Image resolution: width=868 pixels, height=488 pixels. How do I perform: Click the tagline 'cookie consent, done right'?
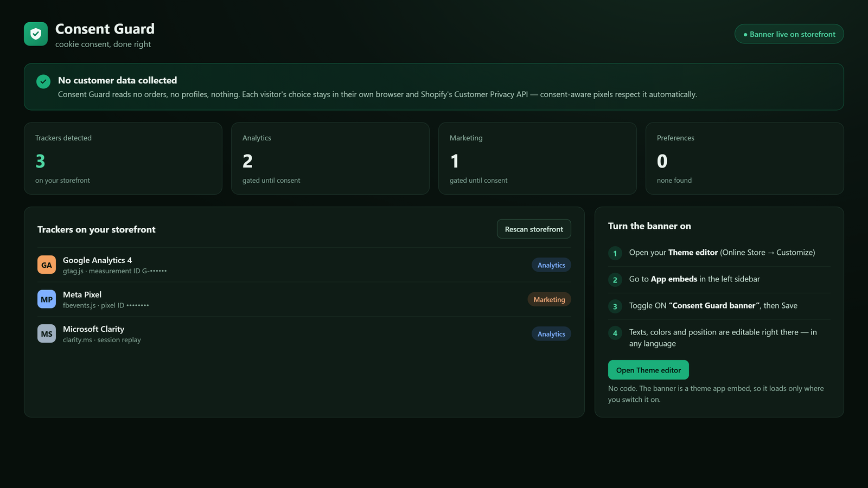click(x=103, y=44)
